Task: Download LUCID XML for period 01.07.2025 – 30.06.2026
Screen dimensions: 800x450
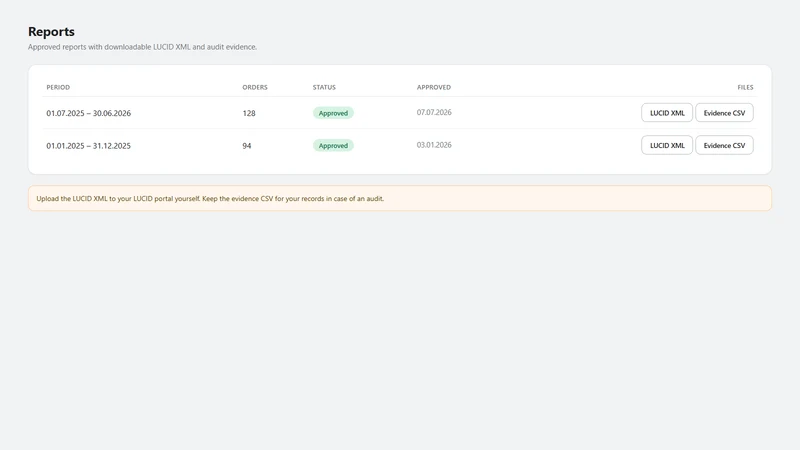Action: [667, 113]
